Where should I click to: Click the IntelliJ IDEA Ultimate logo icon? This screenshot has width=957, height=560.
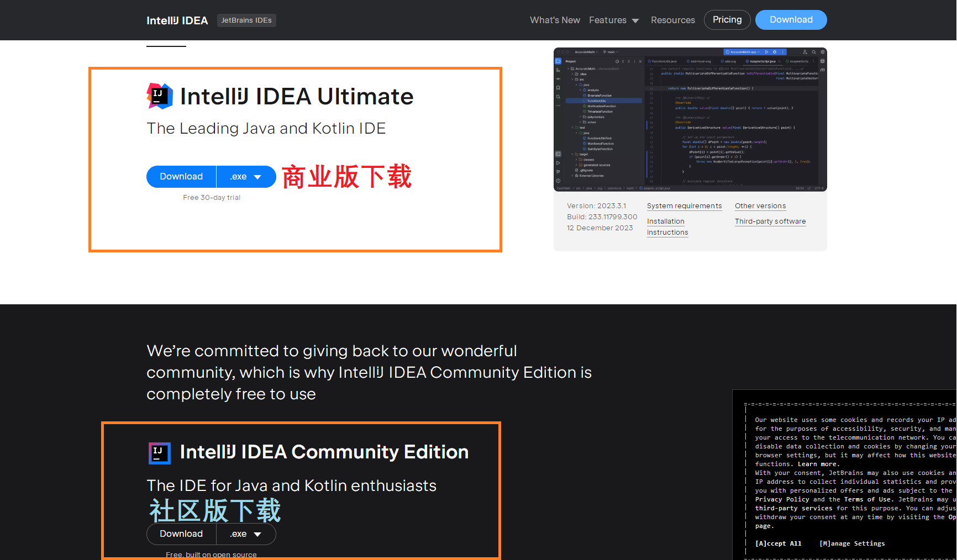coord(160,96)
